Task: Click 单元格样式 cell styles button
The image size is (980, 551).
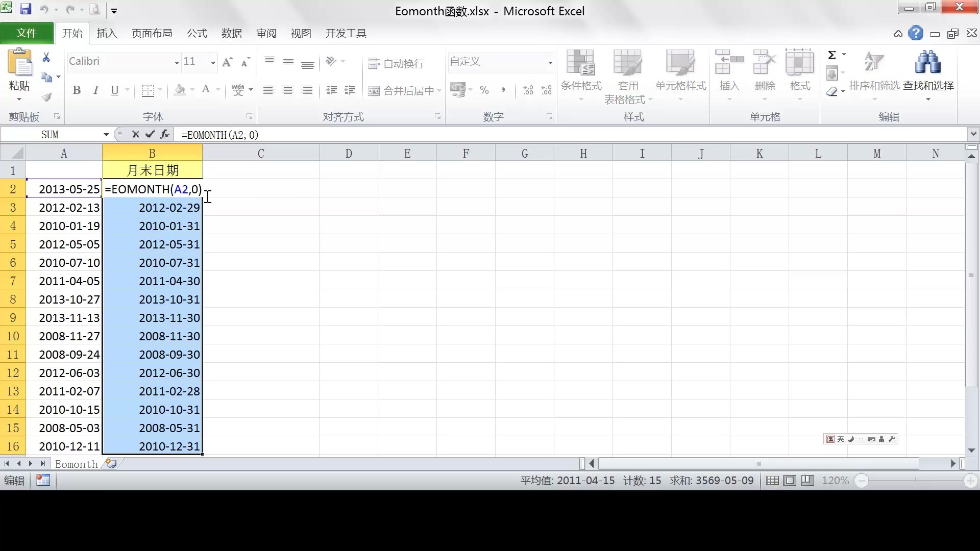Action: click(680, 75)
